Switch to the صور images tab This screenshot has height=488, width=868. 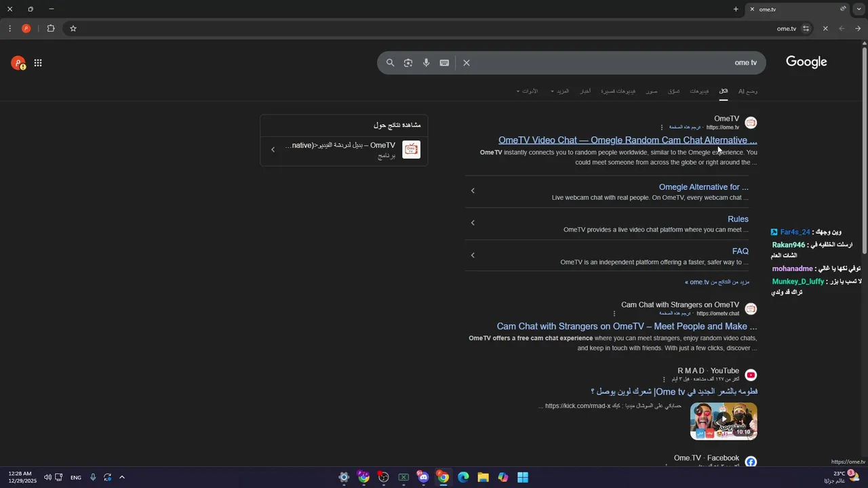click(652, 91)
